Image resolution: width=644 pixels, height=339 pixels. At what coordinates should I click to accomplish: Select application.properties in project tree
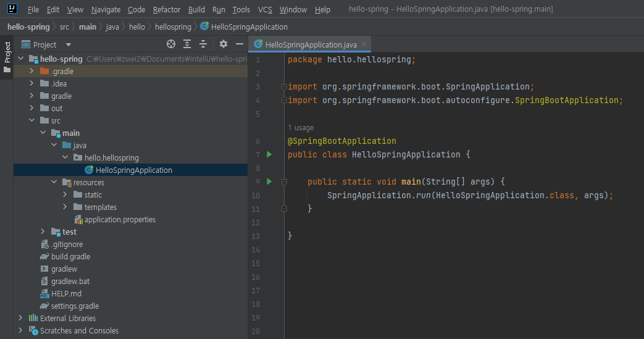[131, 219]
